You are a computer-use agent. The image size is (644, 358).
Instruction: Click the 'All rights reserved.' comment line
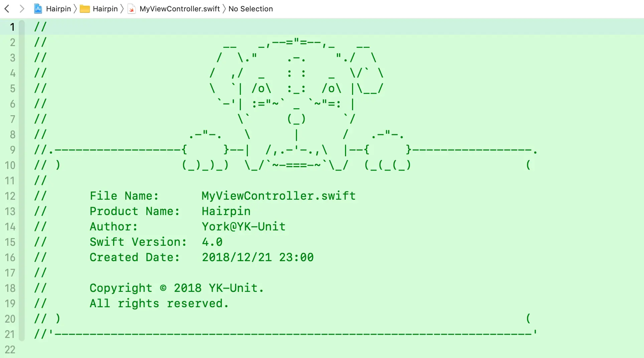pyautogui.click(x=159, y=303)
